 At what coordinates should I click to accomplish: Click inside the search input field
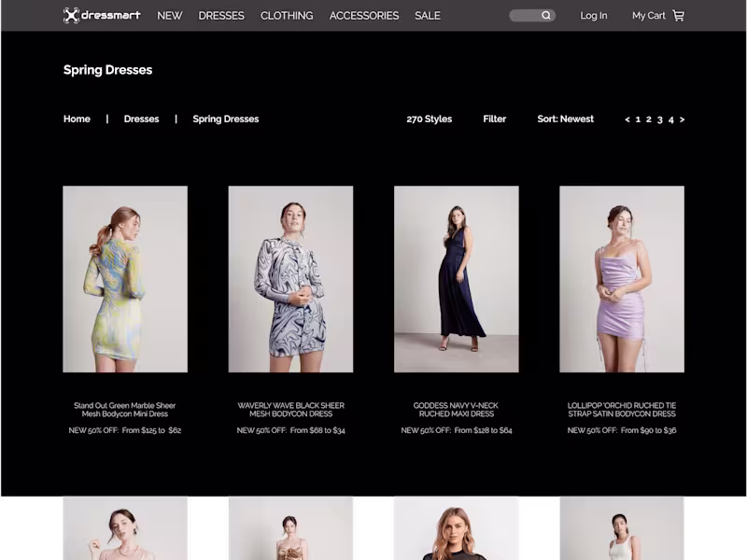pyautogui.click(x=528, y=15)
